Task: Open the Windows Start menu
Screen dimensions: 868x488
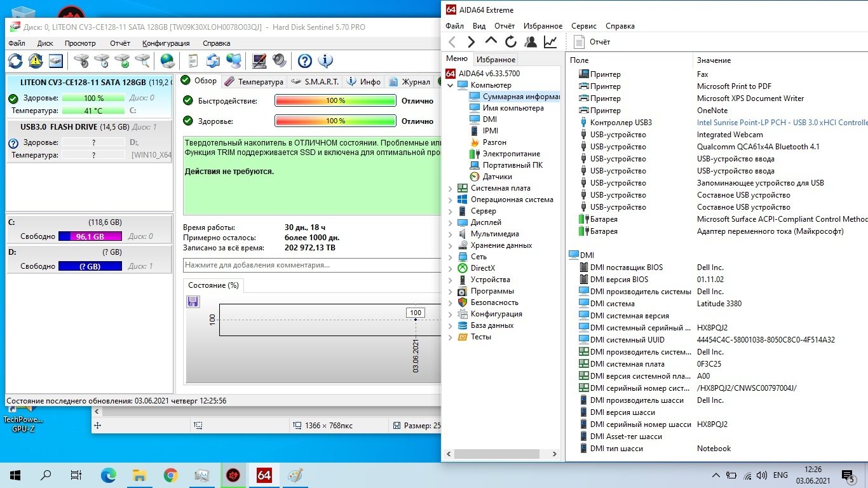Action: [15, 475]
